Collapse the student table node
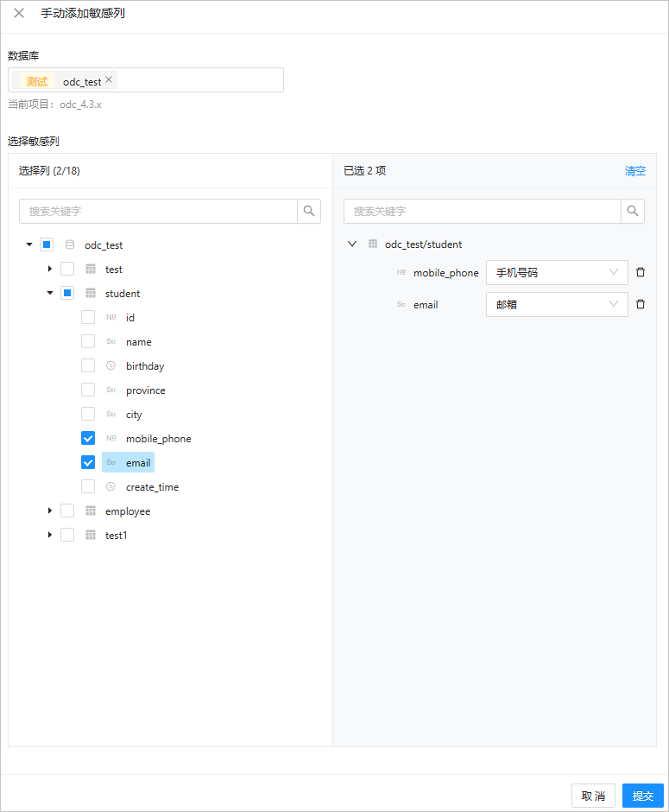 click(50, 293)
